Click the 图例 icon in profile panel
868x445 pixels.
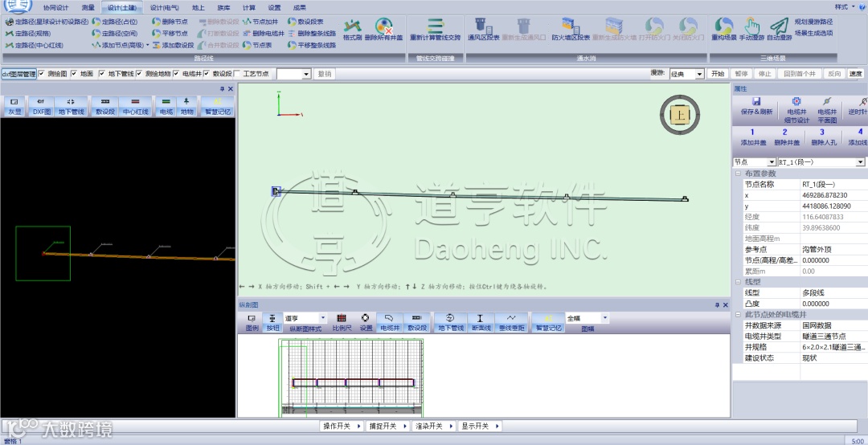(x=252, y=323)
